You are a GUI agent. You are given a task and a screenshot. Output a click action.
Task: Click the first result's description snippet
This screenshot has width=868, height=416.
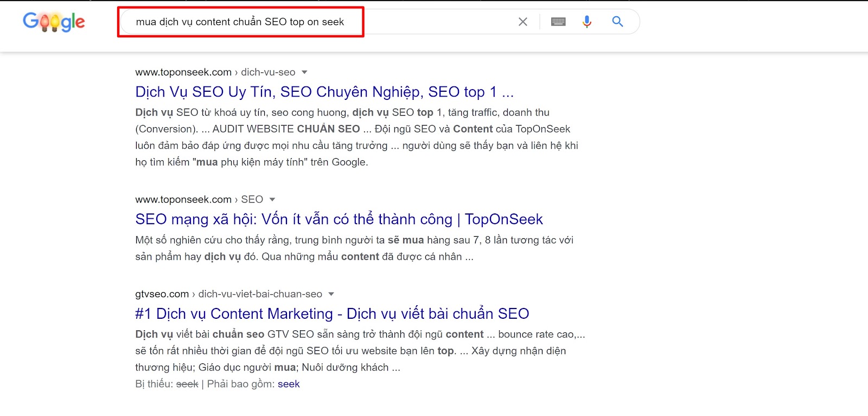(356, 137)
